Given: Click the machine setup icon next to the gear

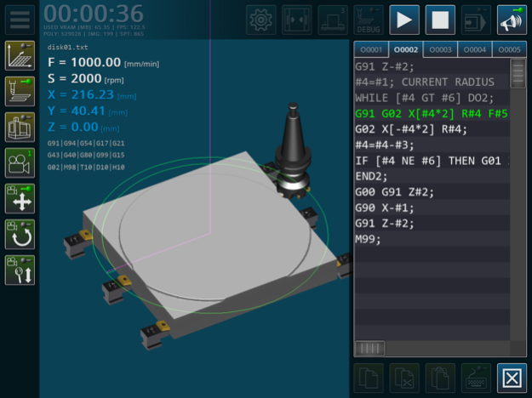Looking at the screenshot, I should pyautogui.click(x=297, y=20).
